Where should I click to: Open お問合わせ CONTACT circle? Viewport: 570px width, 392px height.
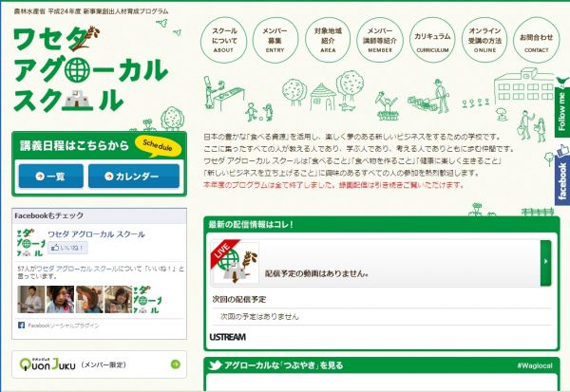(536, 40)
